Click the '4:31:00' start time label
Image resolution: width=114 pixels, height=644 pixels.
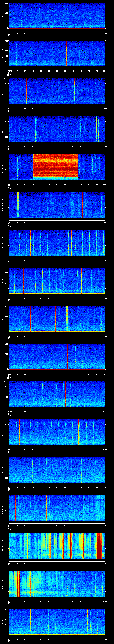coord(9,33)
